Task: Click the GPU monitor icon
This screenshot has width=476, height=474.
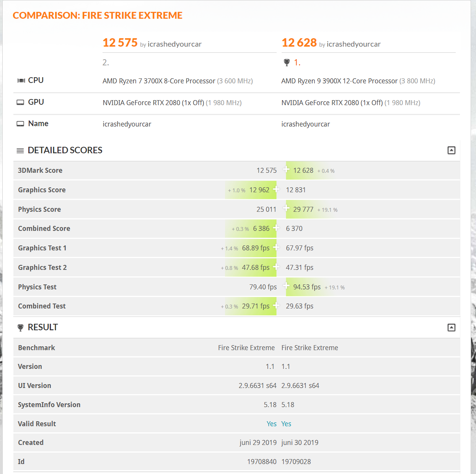Action: tap(20, 102)
